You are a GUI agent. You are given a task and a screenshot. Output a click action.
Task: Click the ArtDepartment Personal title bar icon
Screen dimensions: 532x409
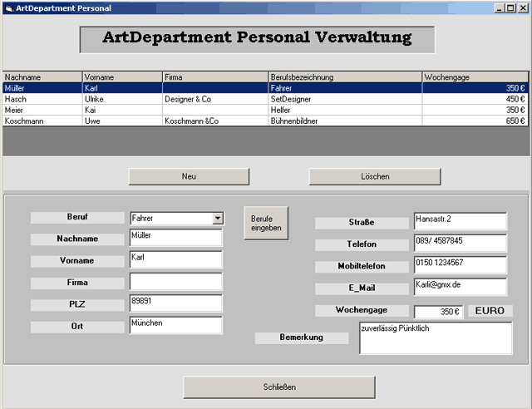7,7
